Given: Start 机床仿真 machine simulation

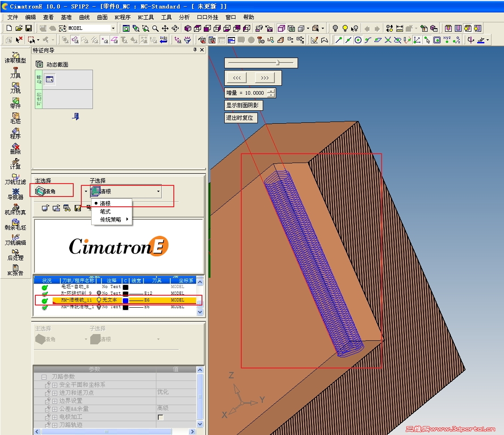Looking at the screenshot, I should 15,209.
